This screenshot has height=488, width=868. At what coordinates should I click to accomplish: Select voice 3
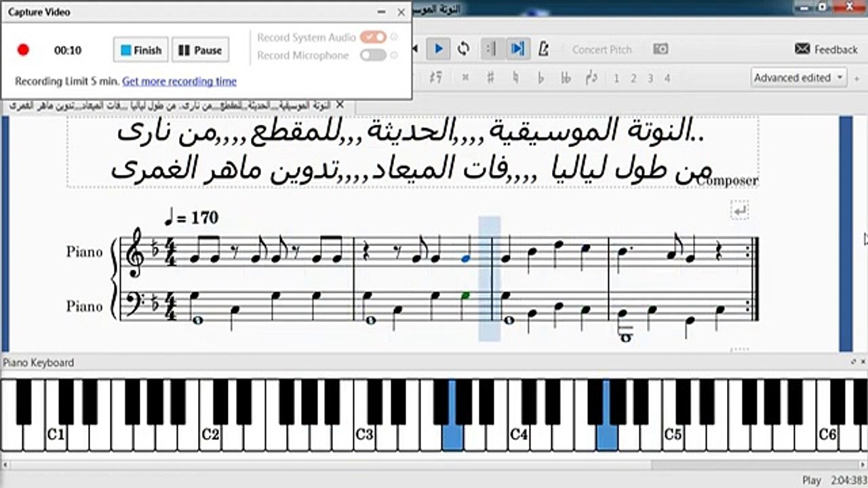coord(650,79)
